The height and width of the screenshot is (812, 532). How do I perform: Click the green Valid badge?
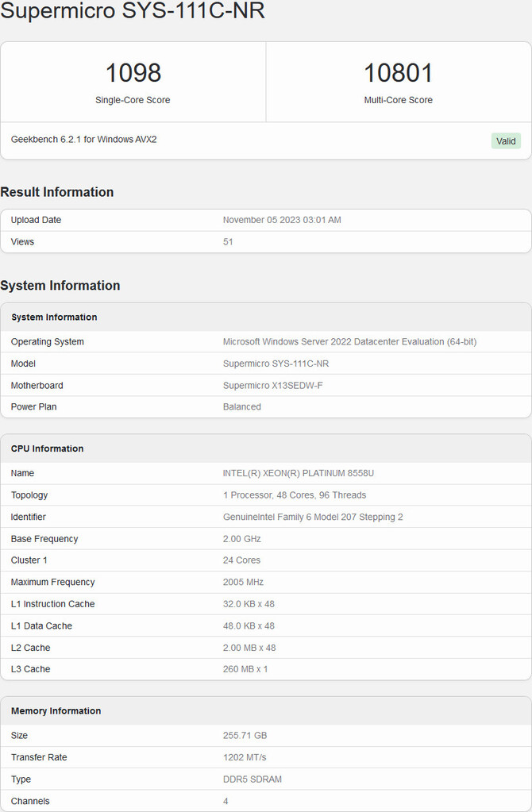point(506,140)
